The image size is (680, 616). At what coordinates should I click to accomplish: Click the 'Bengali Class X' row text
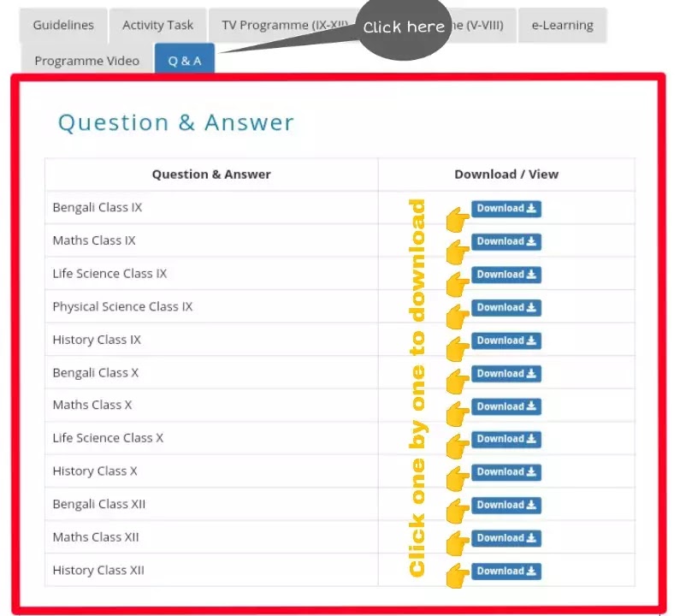click(x=96, y=373)
